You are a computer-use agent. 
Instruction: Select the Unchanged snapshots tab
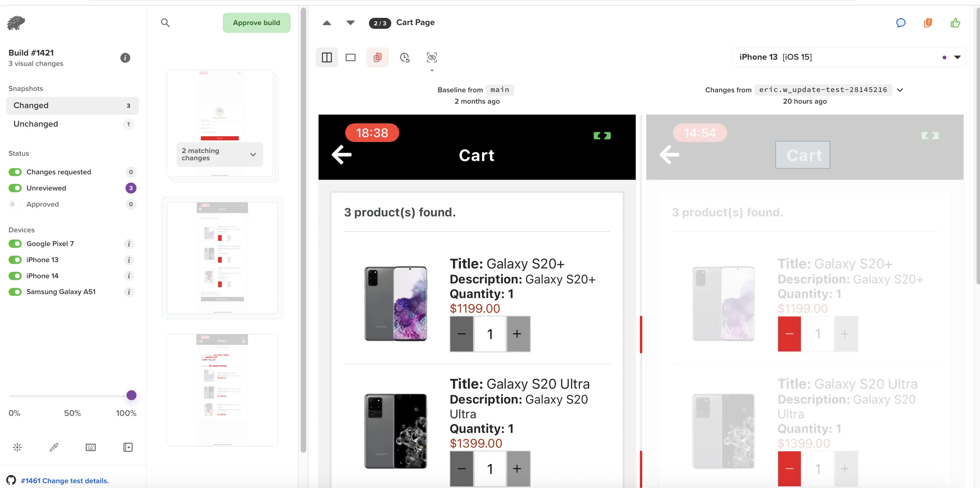(x=72, y=124)
